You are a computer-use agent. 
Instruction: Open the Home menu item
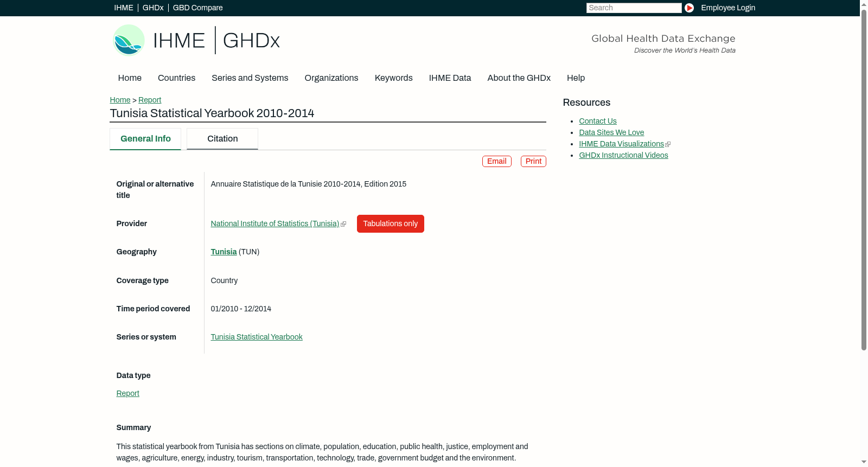pos(130,78)
